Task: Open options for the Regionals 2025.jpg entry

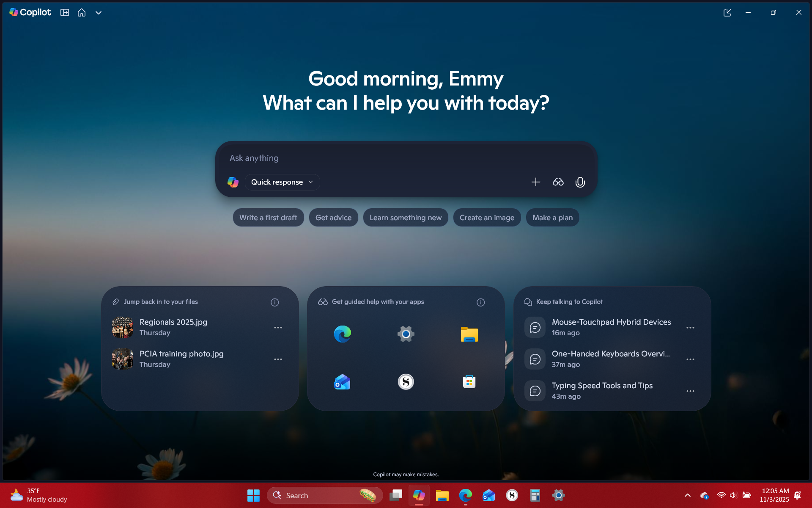Action: (x=278, y=327)
